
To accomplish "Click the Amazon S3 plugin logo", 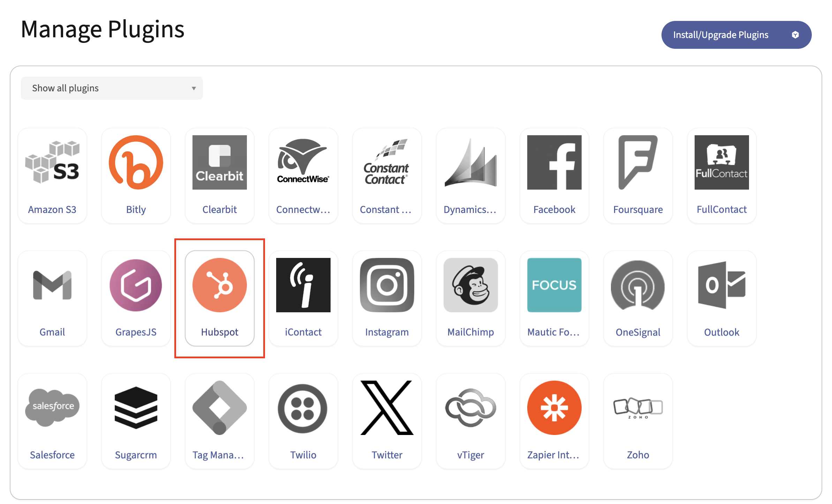I will coord(52,162).
